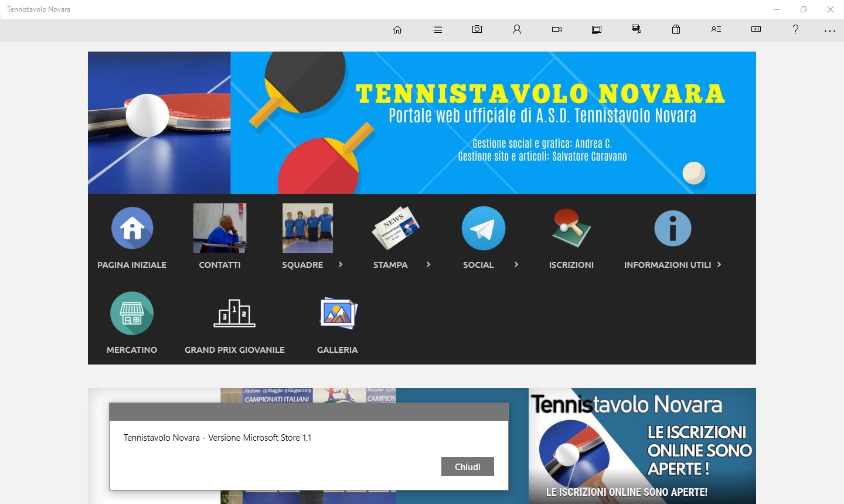Screen dimensions: 844x504
Task: Open the shopping bag toolbar icon
Action: (676, 29)
